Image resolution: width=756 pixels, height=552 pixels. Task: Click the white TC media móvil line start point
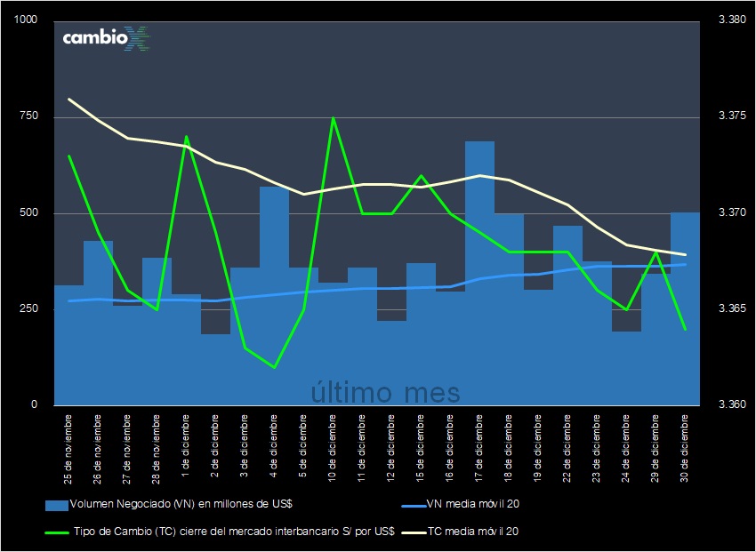tap(68, 100)
